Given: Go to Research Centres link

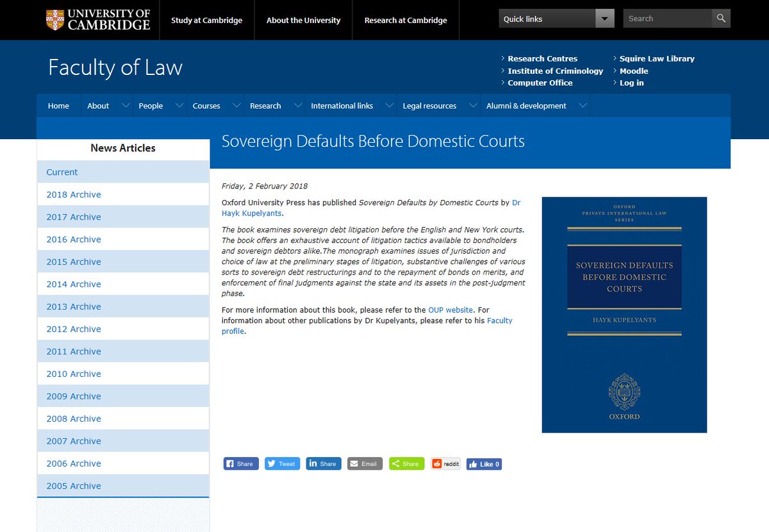Looking at the screenshot, I should point(542,58).
